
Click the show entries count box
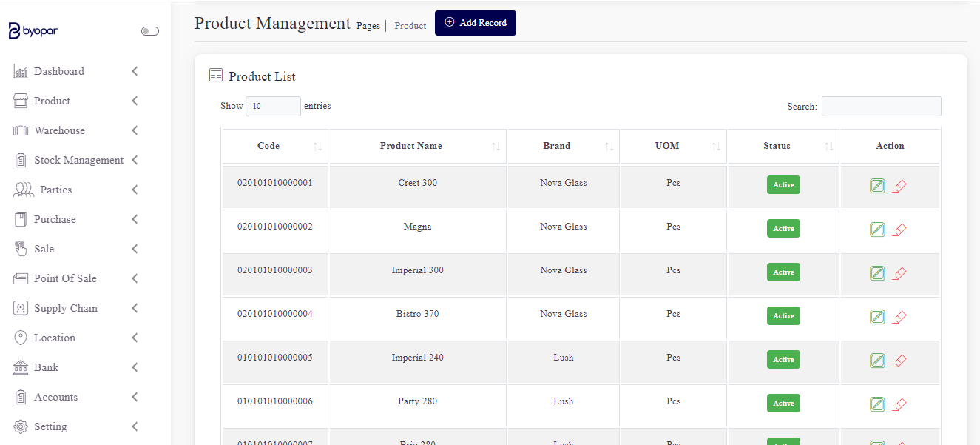(x=273, y=107)
